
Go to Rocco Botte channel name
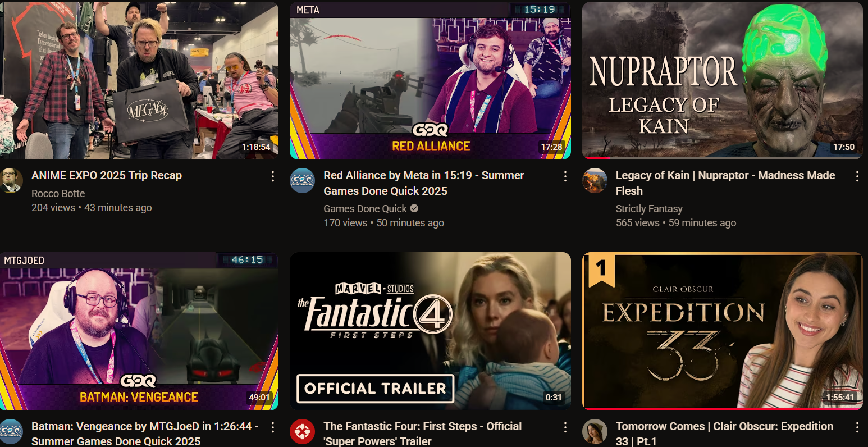(x=58, y=194)
